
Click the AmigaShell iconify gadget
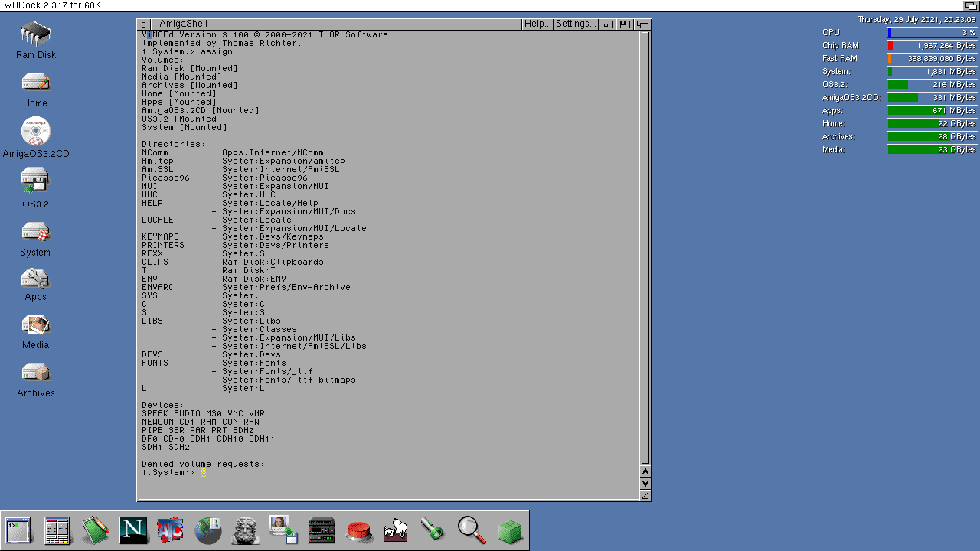pos(607,24)
